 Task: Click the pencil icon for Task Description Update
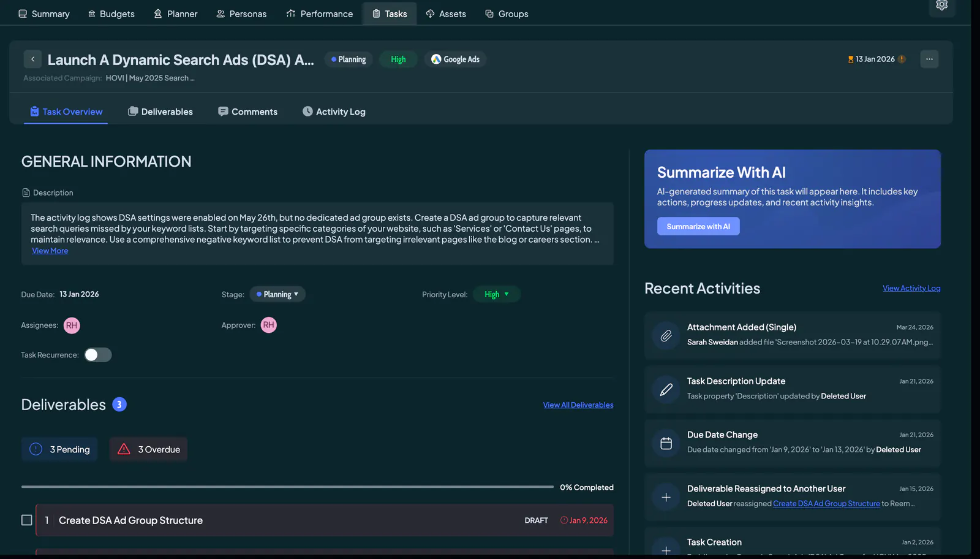(666, 389)
